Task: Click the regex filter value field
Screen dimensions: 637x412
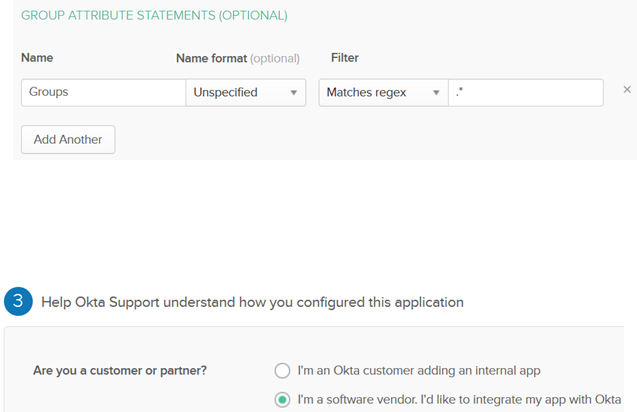Action: (x=525, y=92)
